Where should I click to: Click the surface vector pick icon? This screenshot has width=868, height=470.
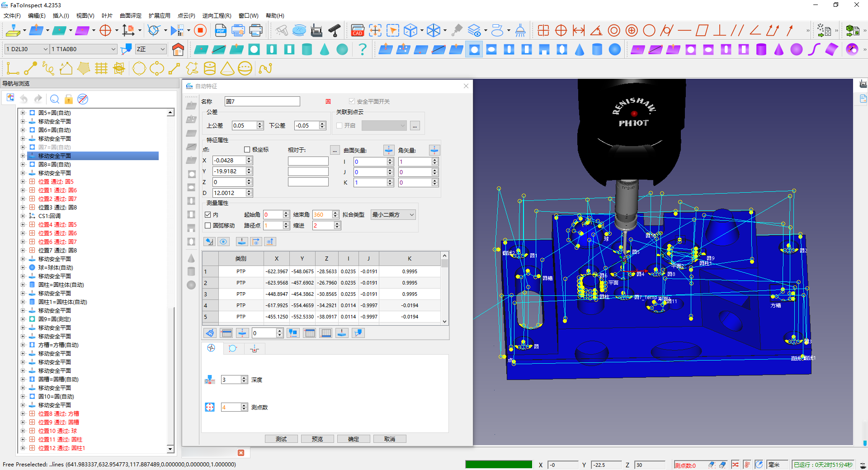389,150
